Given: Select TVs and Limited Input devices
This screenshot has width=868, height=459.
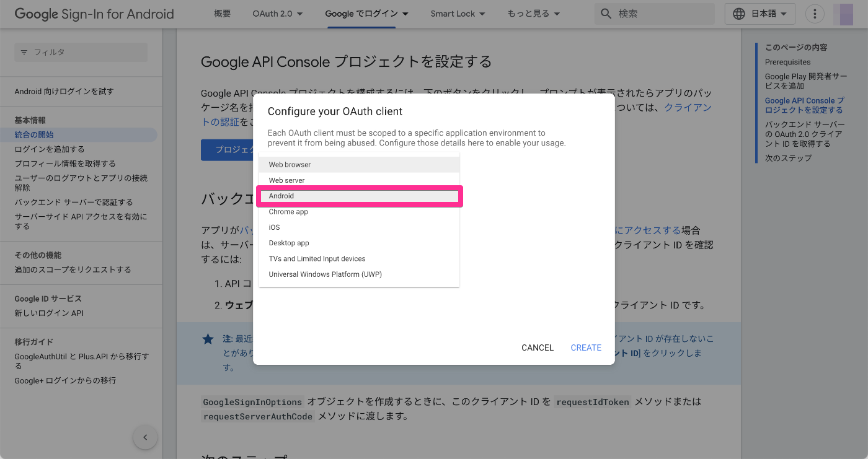Looking at the screenshot, I should tap(359, 259).
